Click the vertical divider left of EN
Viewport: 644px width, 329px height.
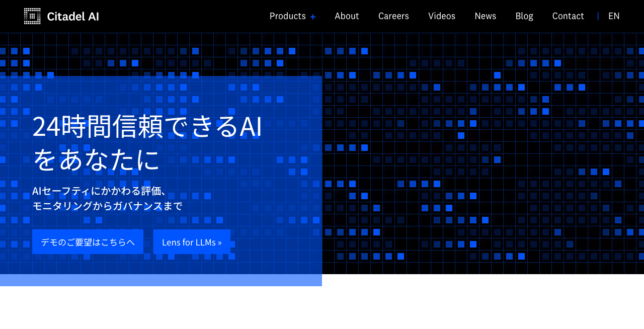pyautogui.click(x=598, y=16)
